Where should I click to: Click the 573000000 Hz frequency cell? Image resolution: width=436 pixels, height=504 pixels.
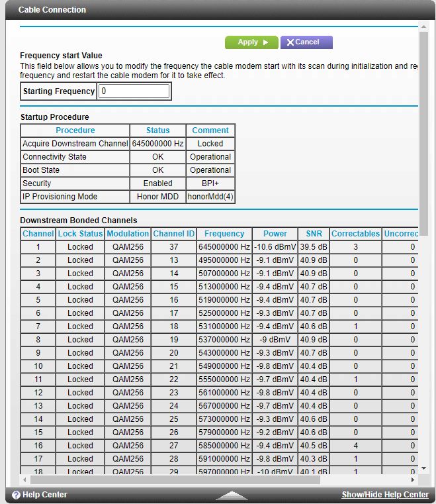point(224,419)
